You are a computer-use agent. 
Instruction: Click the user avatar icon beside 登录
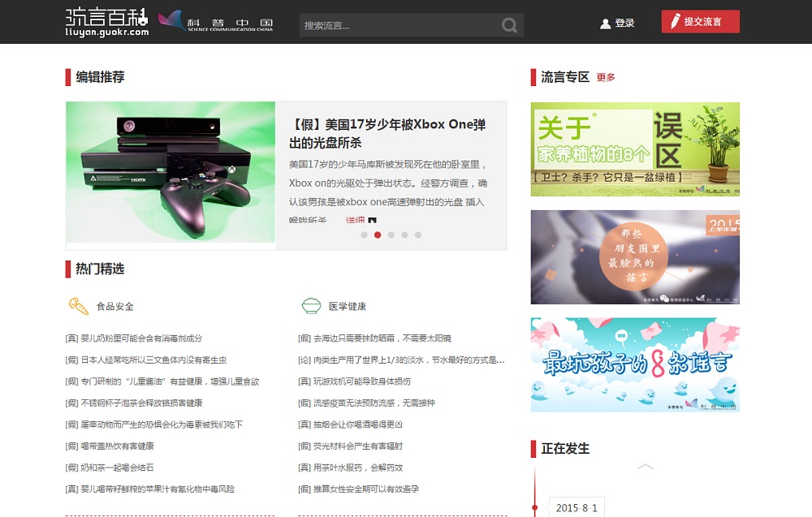point(605,24)
